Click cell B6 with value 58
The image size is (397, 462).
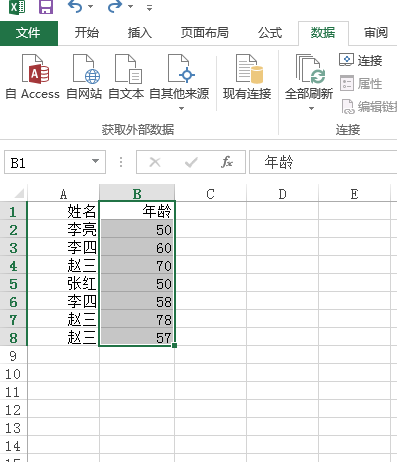pyautogui.click(x=137, y=301)
